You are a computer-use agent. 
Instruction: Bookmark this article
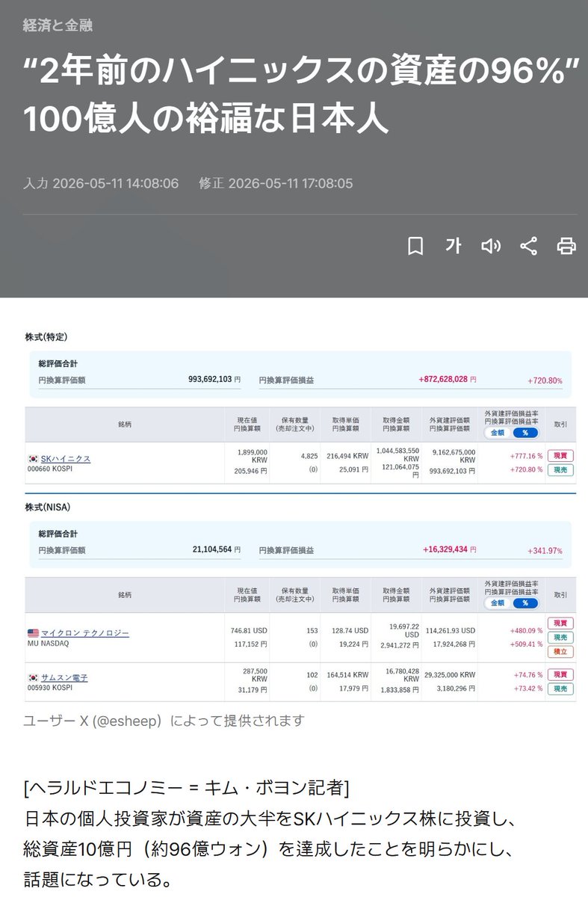(x=415, y=246)
